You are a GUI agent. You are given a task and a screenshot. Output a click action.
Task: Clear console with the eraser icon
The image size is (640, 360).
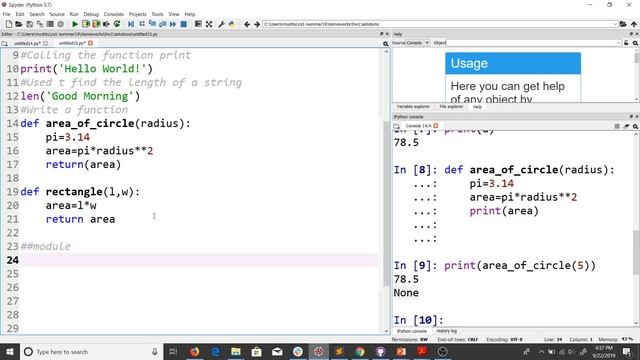point(627,126)
